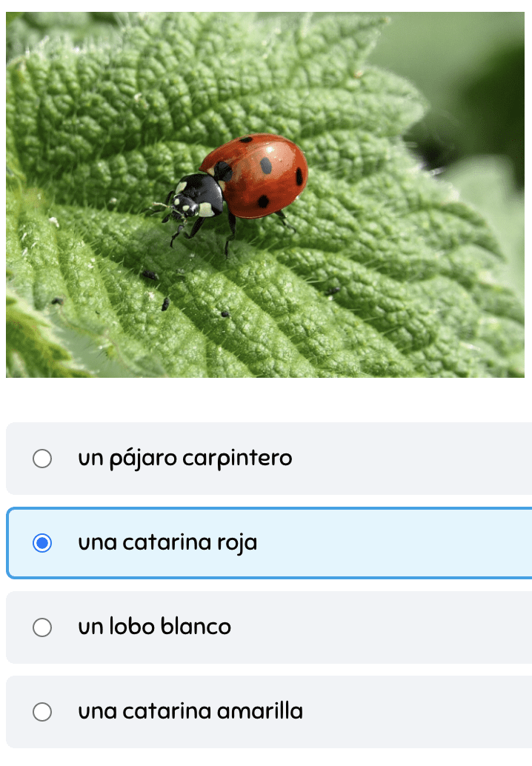The image size is (532, 766).
Task: Click the word 'carpintero' in the first option
Action: click(x=237, y=459)
